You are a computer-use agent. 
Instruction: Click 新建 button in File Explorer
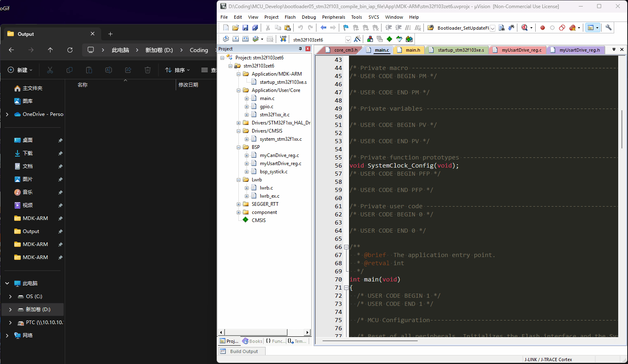20,70
